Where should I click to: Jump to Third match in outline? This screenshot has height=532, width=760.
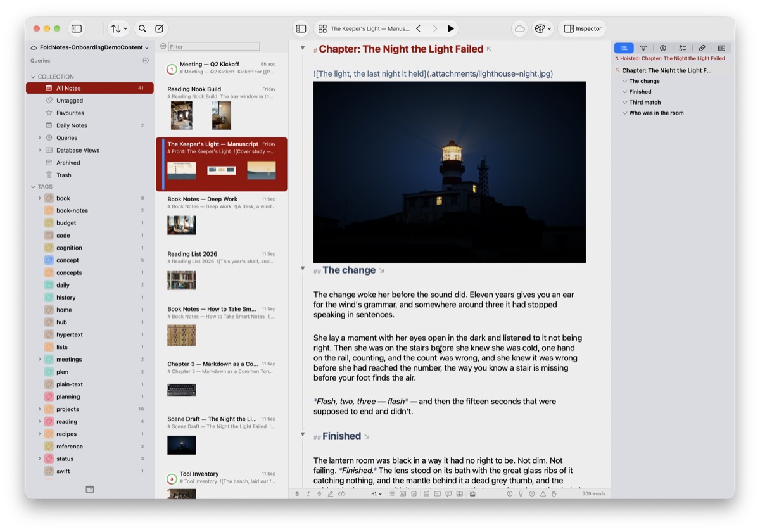[x=645, y=102]
